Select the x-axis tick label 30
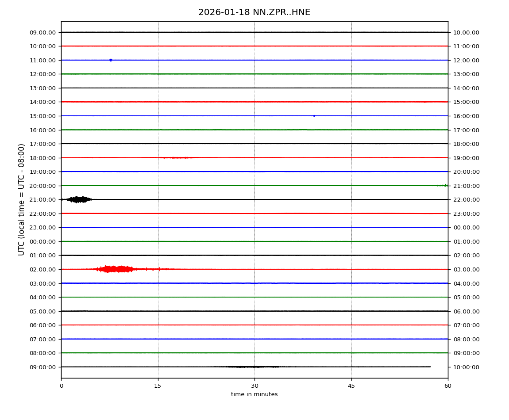Image resolution: width=509 pixels, height=420 pixels. [x=254, y=386]
